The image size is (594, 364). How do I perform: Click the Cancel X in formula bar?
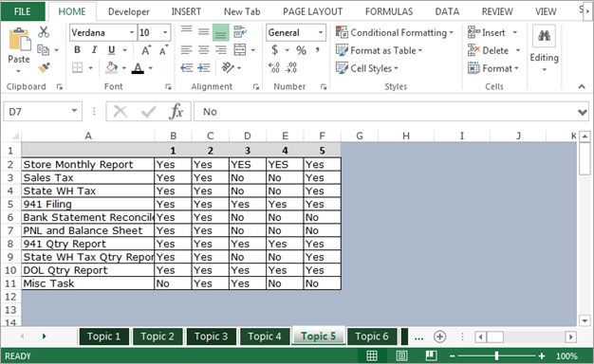[121, 112]
